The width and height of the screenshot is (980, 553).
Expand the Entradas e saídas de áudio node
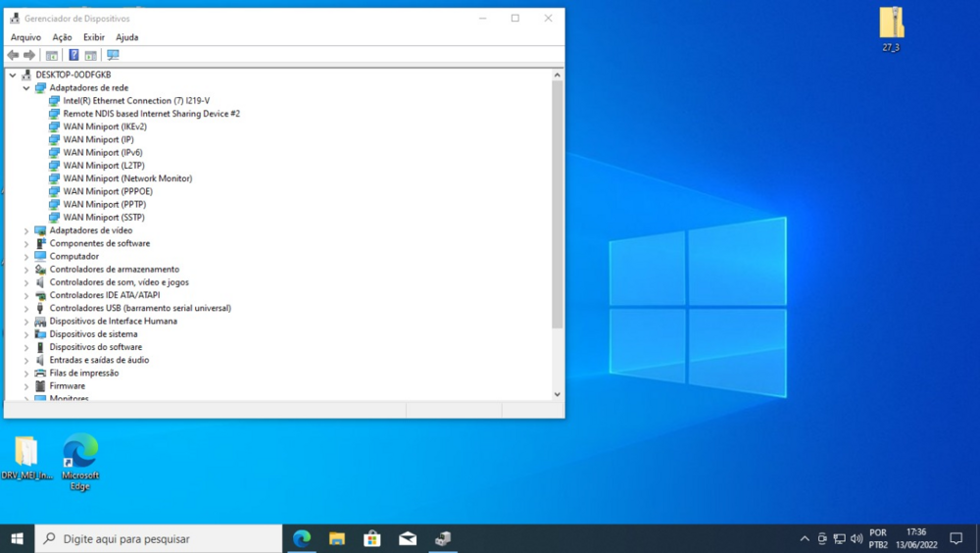coord(26,360)
